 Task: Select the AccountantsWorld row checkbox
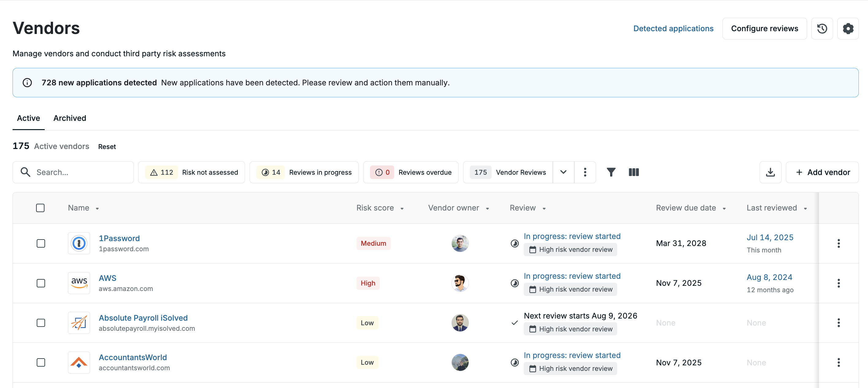coord(41,362)
